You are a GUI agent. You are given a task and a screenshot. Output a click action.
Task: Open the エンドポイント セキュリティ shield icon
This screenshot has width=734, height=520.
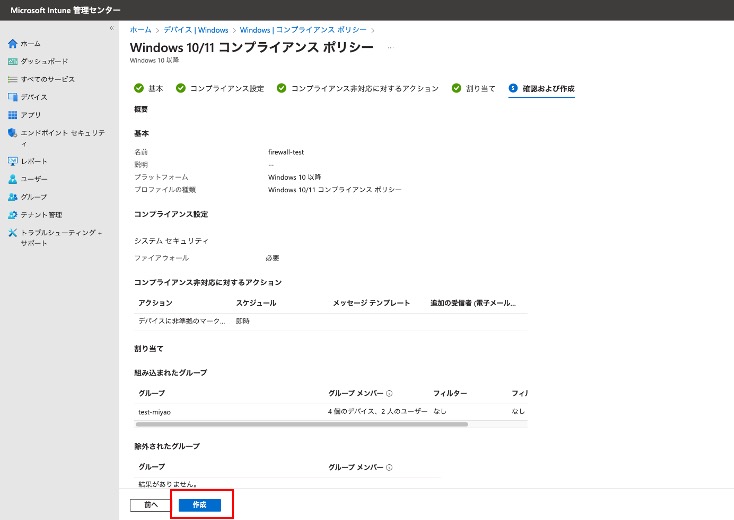point(13,132)
